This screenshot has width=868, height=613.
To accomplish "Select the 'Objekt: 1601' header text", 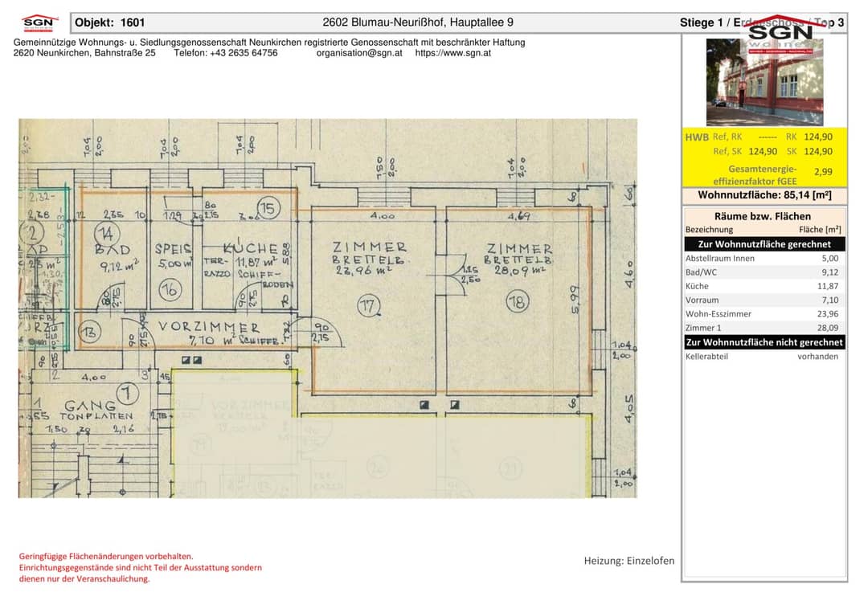I will (109, 22).
